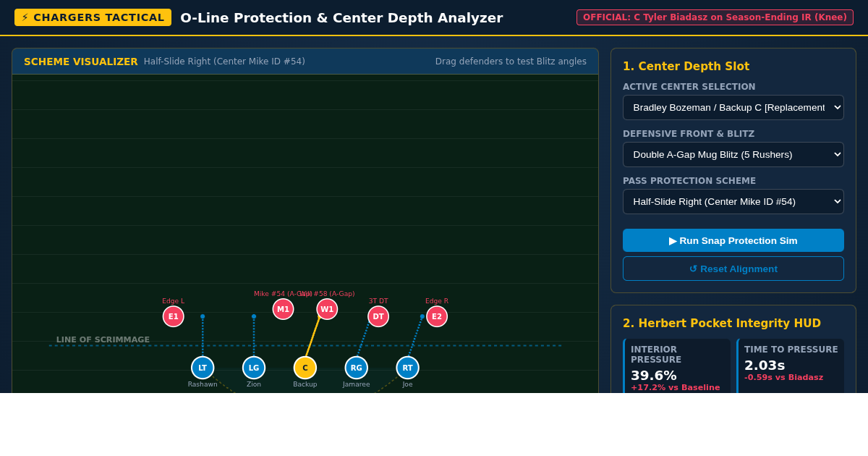Image resolution: width=868 pixels, height=456 pixels.
Task: Select the W1 Will #58 defender marker
Action: (x=327, y=309)
